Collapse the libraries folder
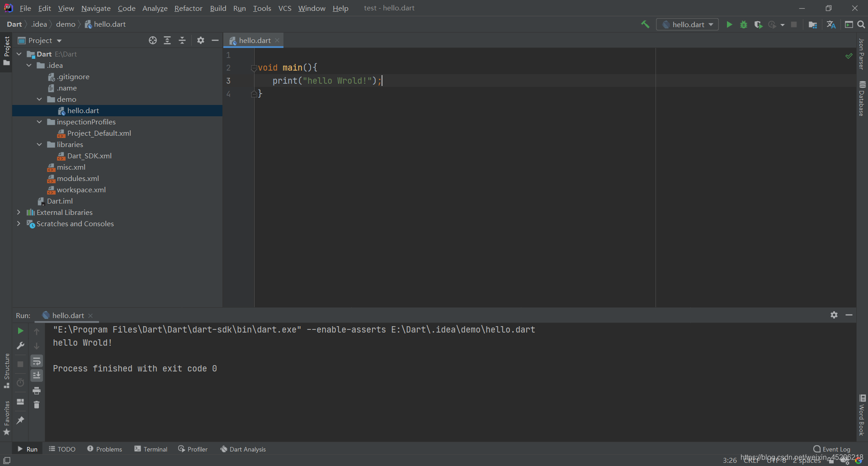Image resolution: width=868 pixels, height=466 pixels. click(39, 144)
